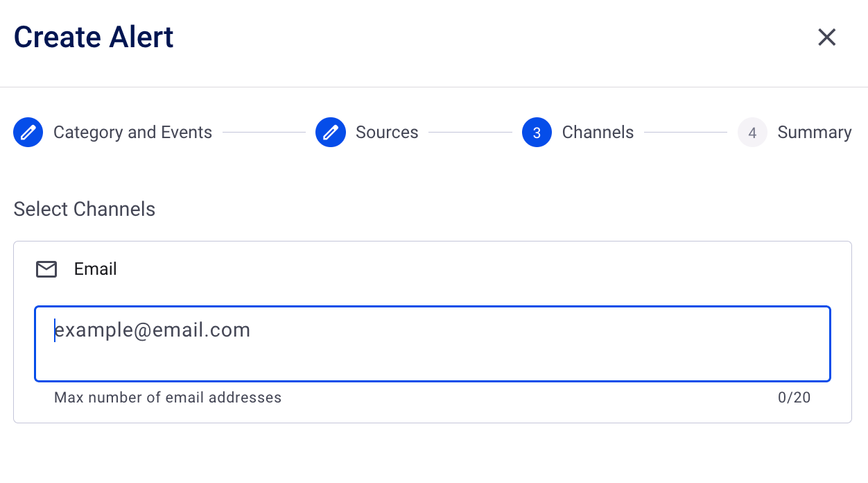This screenshot has width=868, height=483.
Task: Click the pencil icon for Category and Events
Action: pyautogui.click(x=28, y=133)
